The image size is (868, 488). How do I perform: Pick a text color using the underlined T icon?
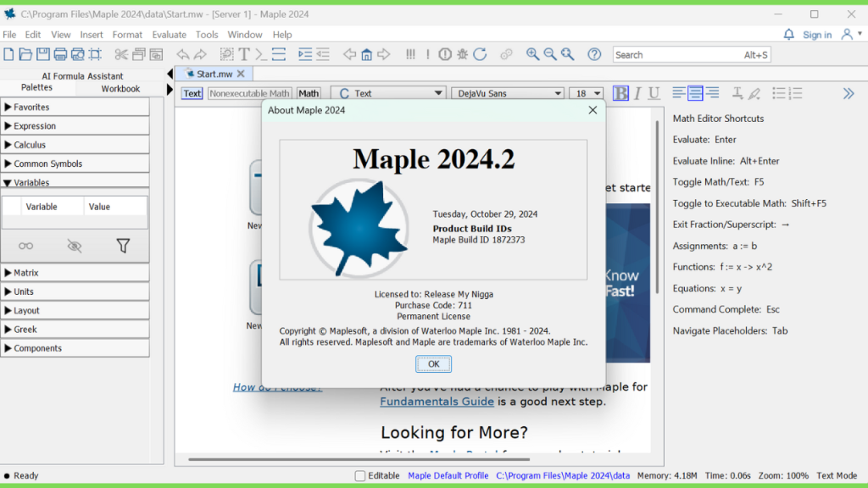pos(737,93)
